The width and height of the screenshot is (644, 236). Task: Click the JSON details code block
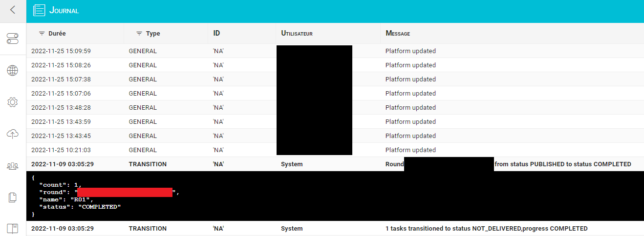click(x=335, y=196)
